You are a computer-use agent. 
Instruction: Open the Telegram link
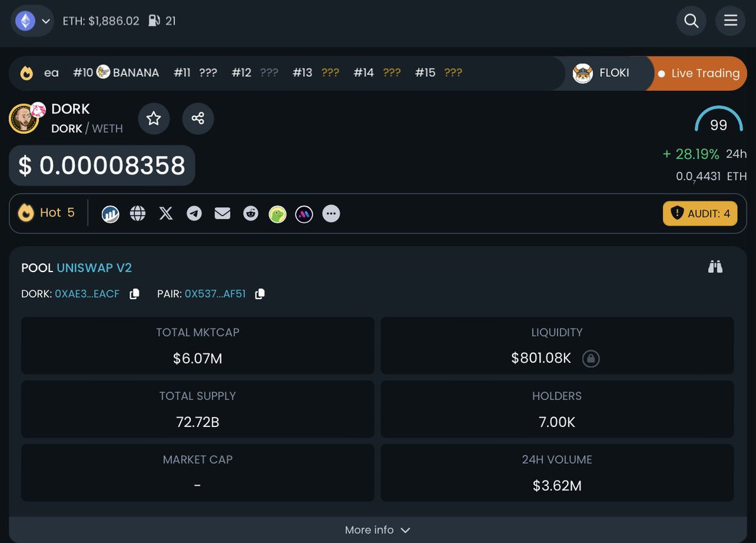click(x=194, y=214)
